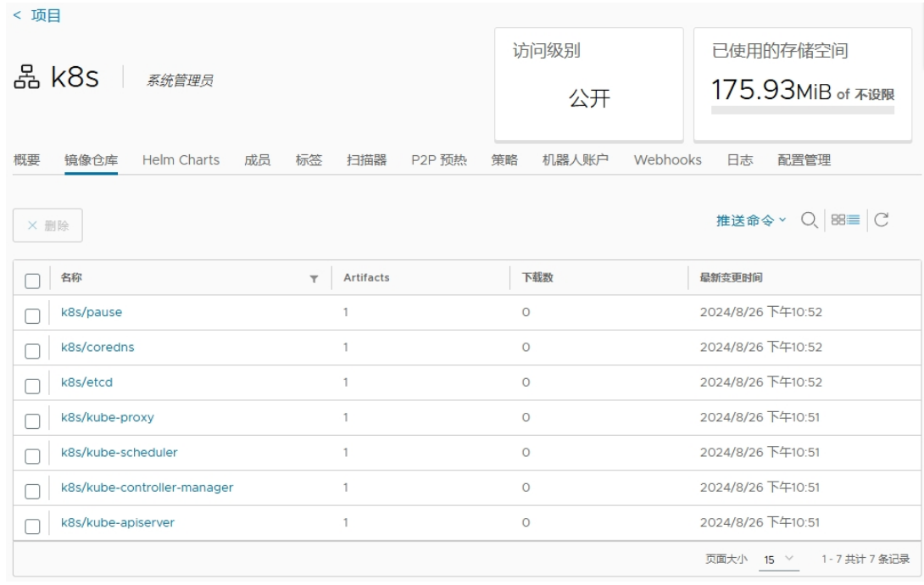Open the 概要 tab

pos(27,159)
